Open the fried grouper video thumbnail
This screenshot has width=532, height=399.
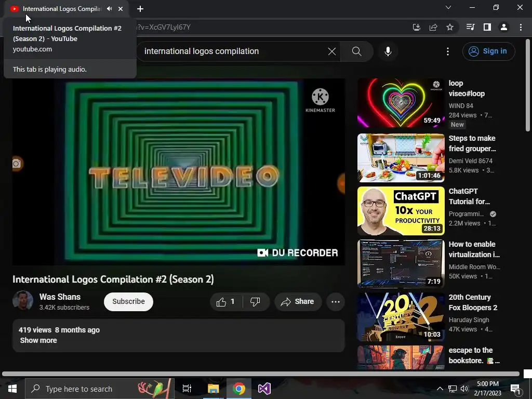401,158
